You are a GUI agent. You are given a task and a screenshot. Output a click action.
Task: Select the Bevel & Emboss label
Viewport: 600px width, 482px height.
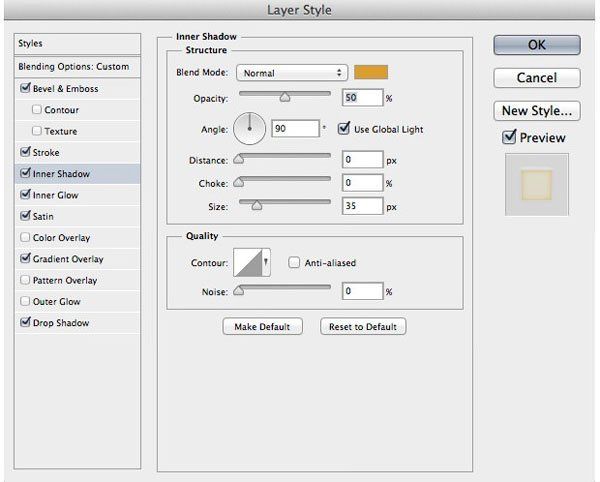65,89
